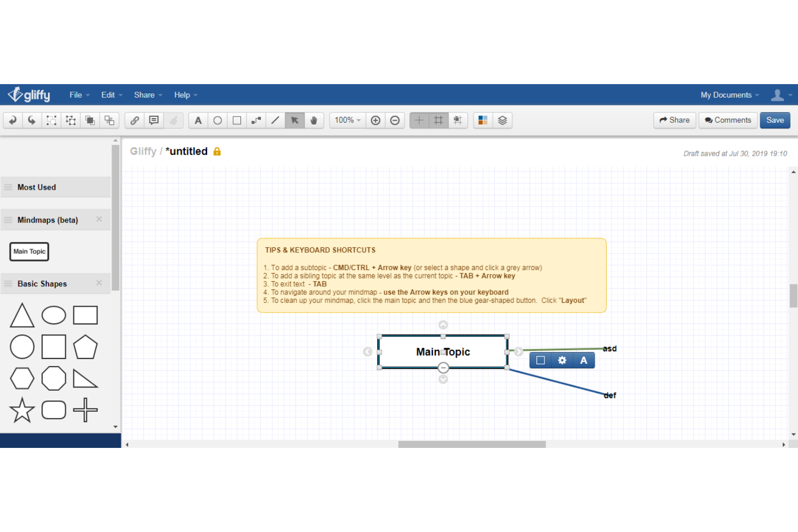Open the Help menu
Viewport: 798px width, 532px height.
[x=185, y=95]
